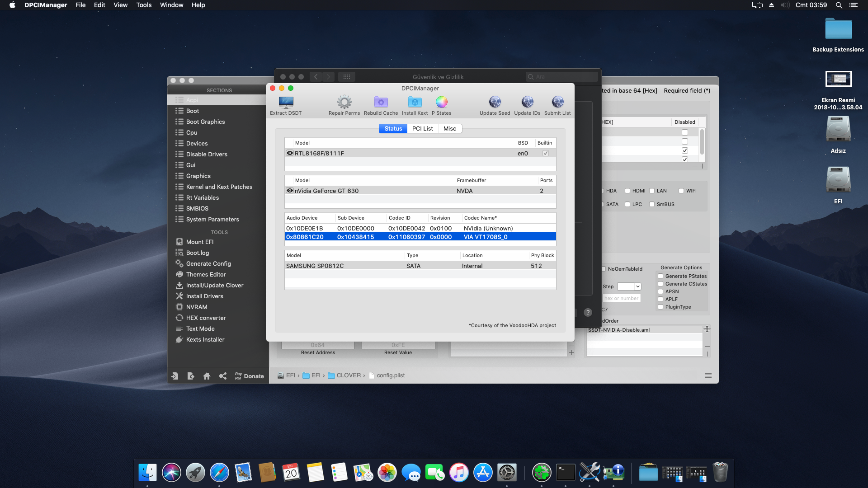Select Mount EFI in the tools sidebar

pos(199,242)
